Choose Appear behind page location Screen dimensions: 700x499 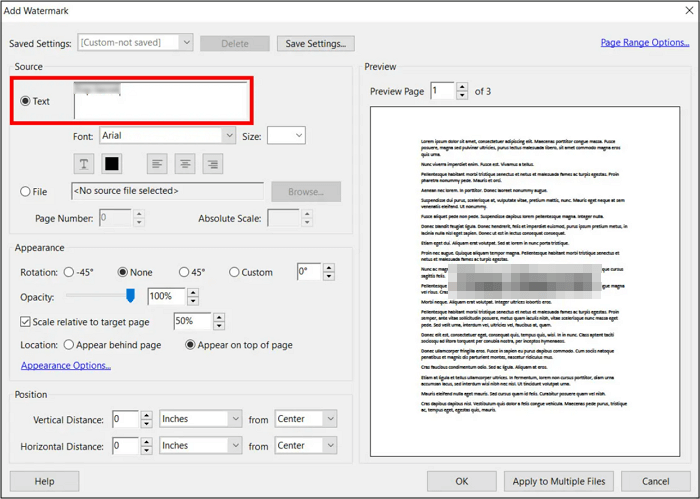click(69, 345)
